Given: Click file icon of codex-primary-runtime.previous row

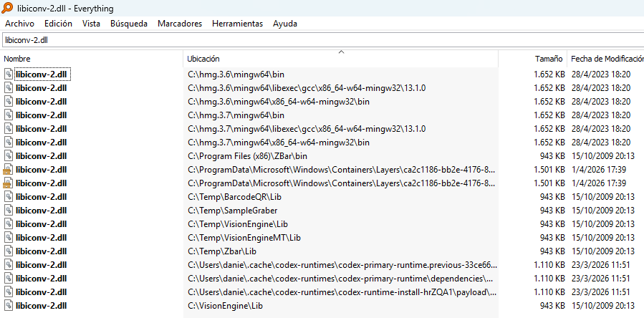Looking at the screenshot, I should pos(9,264).
